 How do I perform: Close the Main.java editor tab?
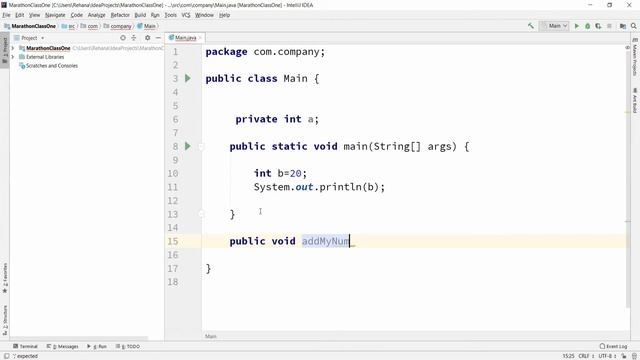pos(200,38)
